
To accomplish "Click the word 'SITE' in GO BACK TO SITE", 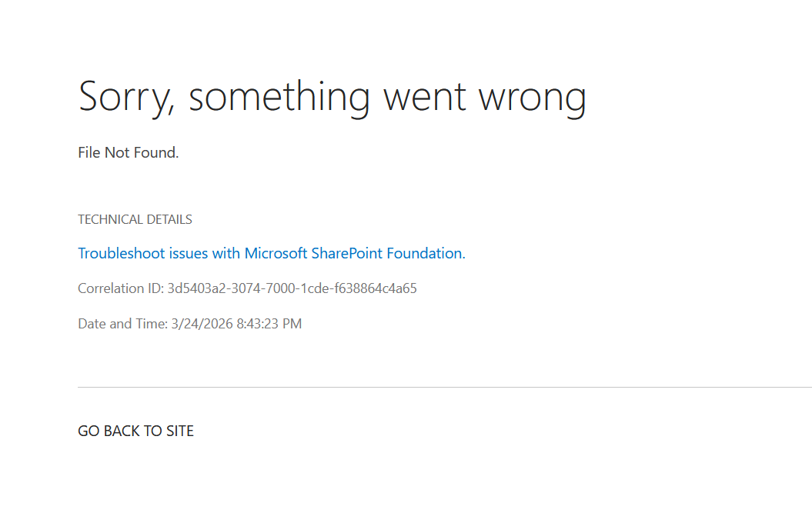I will point(179,431).
